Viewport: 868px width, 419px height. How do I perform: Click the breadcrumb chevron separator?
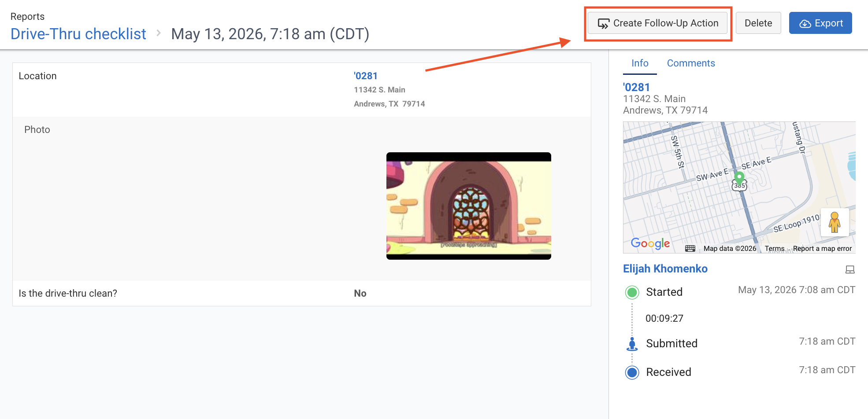159,33
